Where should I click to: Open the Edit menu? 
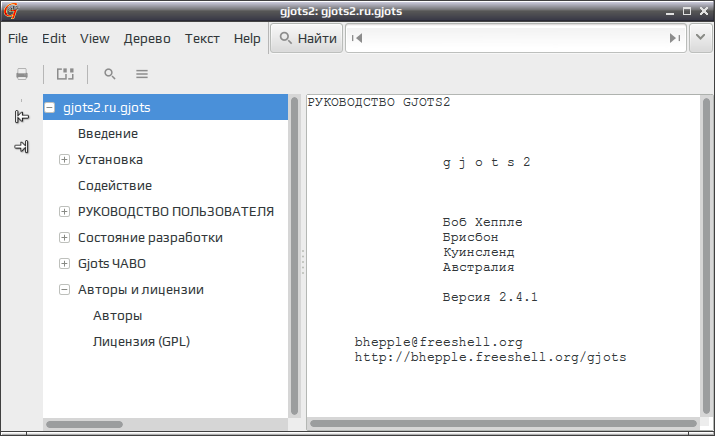pyautogui.click(x=54, y=39)
